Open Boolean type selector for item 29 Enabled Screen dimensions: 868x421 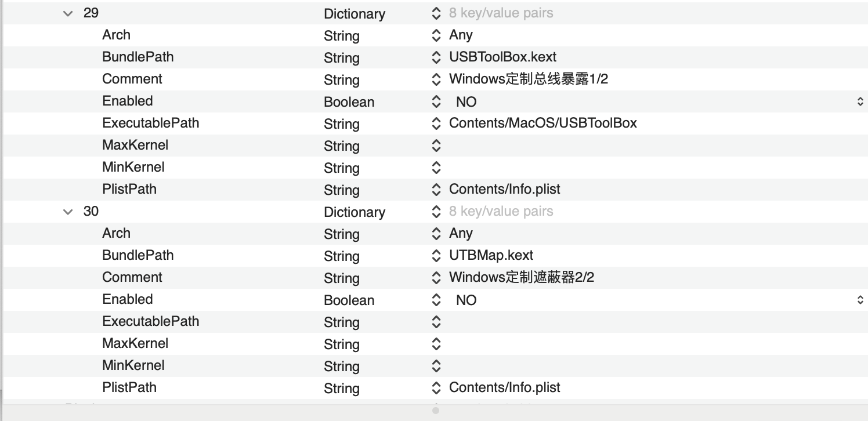436,102
